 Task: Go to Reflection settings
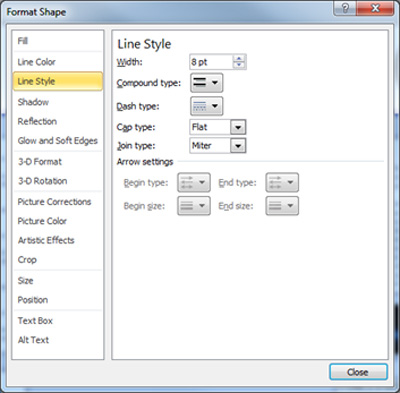tap(37, 121)
